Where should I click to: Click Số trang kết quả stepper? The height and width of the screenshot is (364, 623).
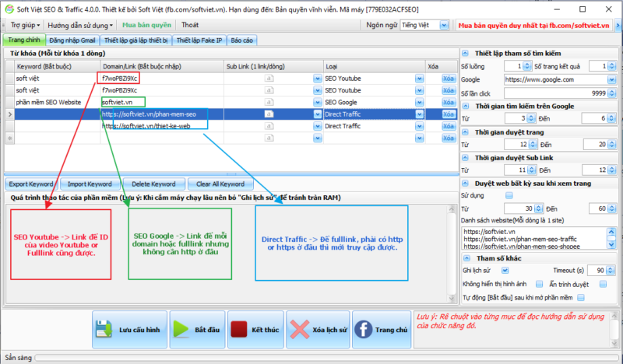tap(612, 66)
